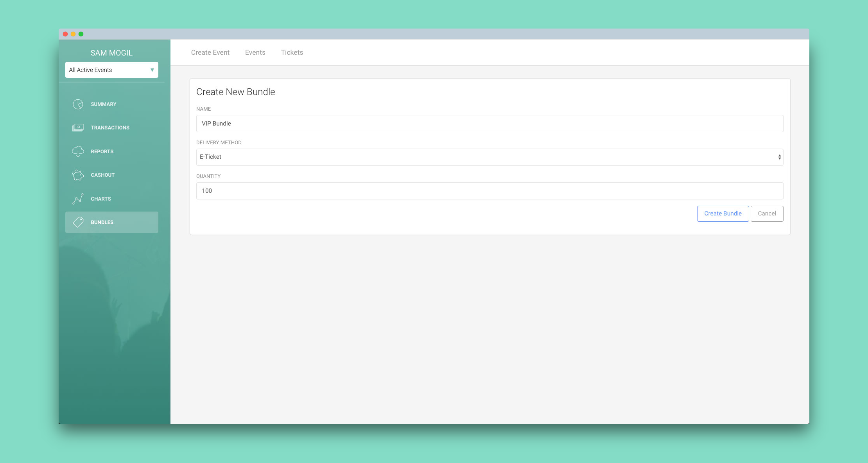Click the green window maximize dot
The width and height of the screenshot is (868, 463).
point(81,34)
